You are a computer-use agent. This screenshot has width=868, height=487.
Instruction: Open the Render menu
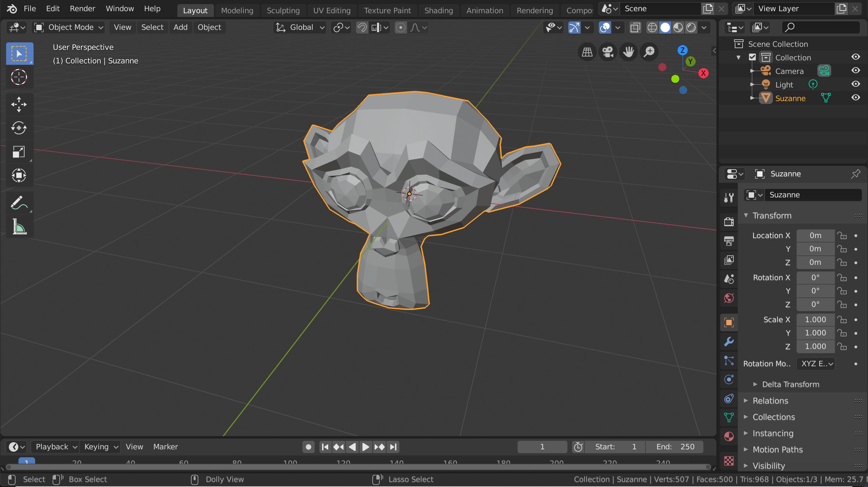(82, 9)
